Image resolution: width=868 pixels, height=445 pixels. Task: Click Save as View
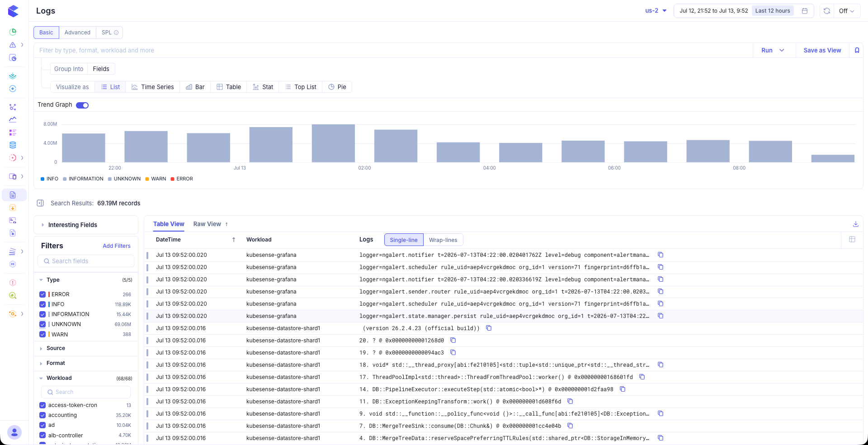click(822, 50)
